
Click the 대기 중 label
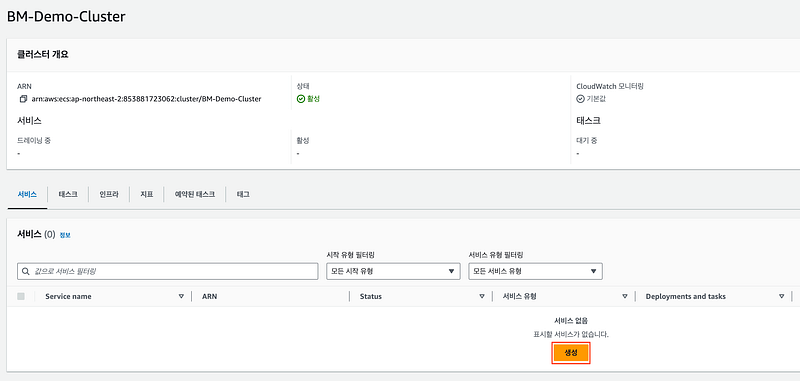tap(587, 140)
